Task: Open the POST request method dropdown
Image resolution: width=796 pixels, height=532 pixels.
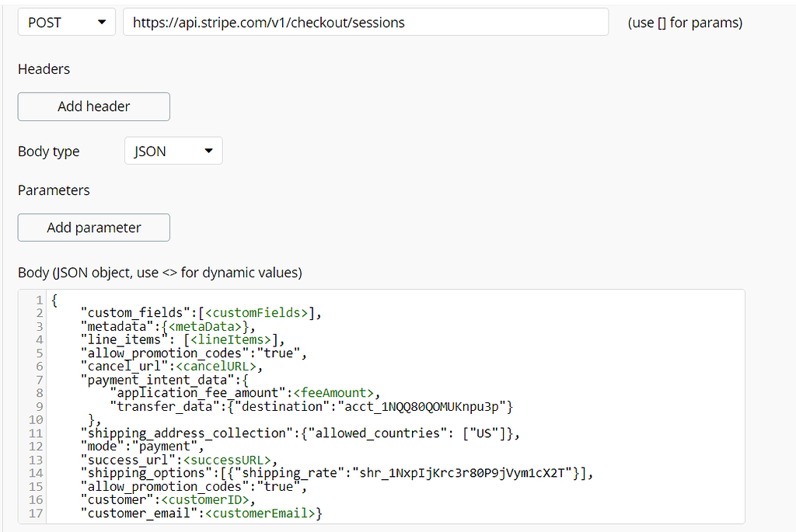Action: [66, 22]
